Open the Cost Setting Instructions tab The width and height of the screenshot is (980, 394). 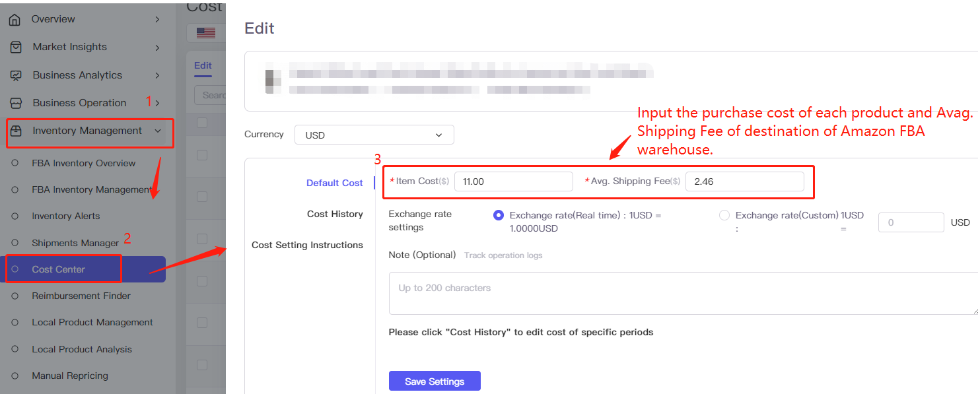pos(307,245)
